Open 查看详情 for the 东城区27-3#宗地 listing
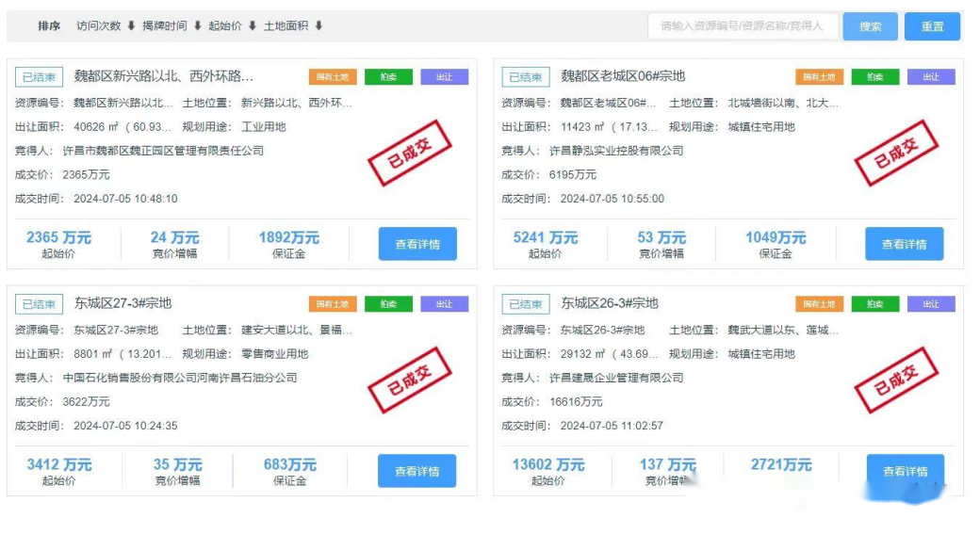 416,471
